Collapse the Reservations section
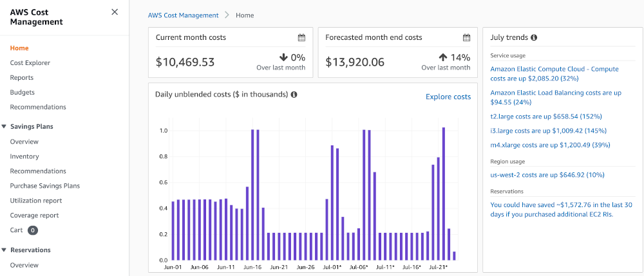The width and height of the screenshot is (644, 276). pos(5,250)
